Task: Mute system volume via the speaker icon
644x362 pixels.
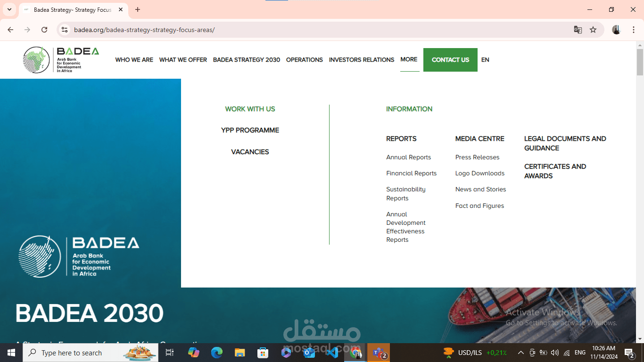Action: tap(554, 353)
